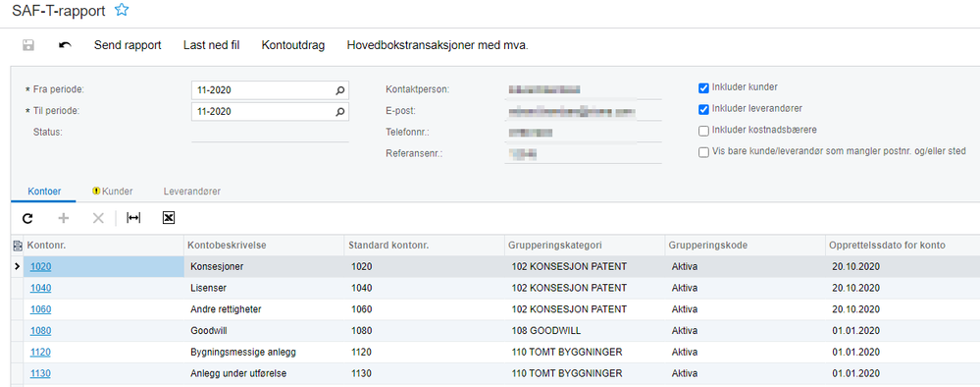The height and width of the screenshot is (387, 980).
Task: Select the Andre rettigheter cell
Action: click(265, 309)
